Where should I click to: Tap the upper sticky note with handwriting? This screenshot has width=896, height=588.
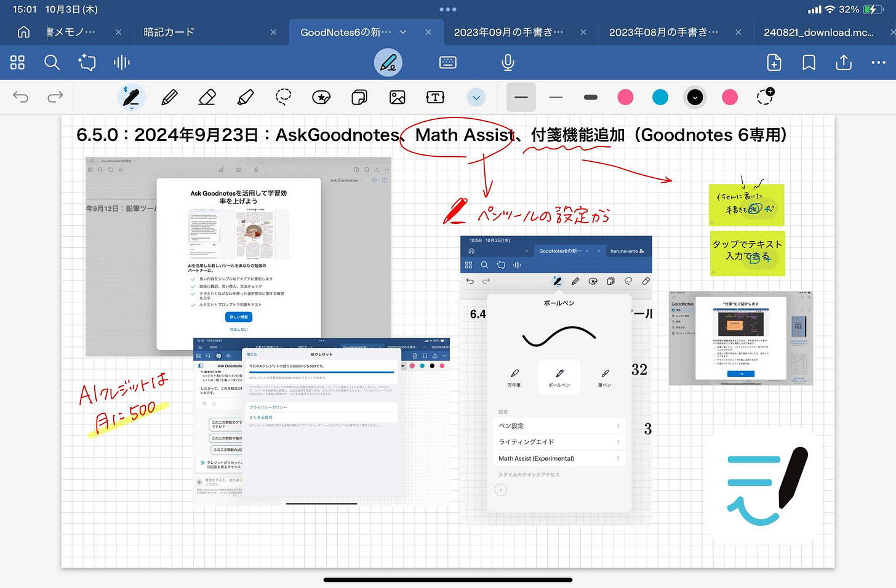point(746,204)
